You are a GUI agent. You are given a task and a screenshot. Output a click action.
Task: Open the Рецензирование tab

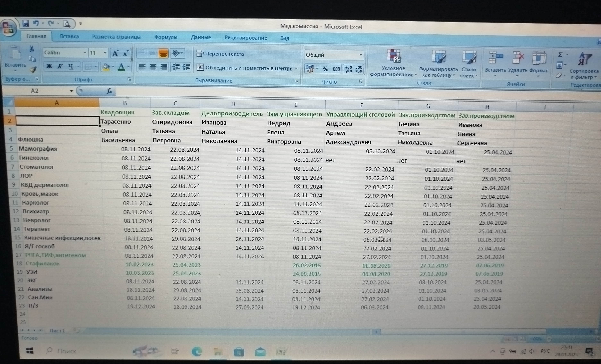click(245, 38)
